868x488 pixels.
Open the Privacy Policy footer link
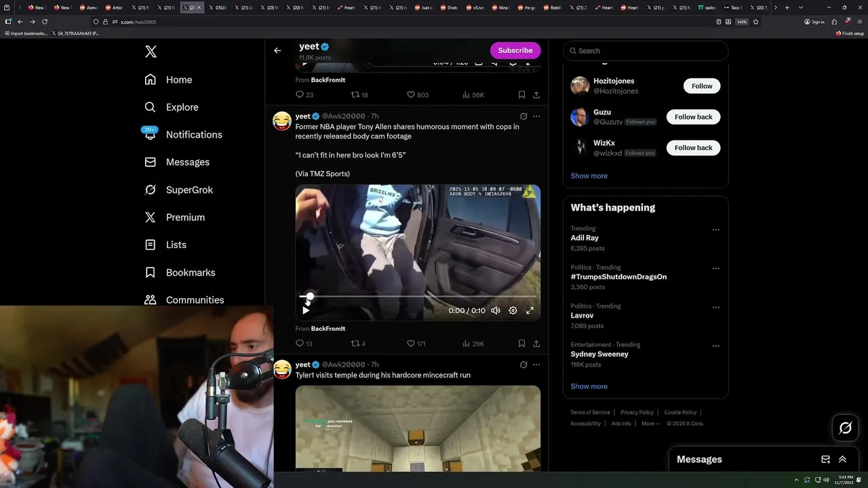coord(637,412)
